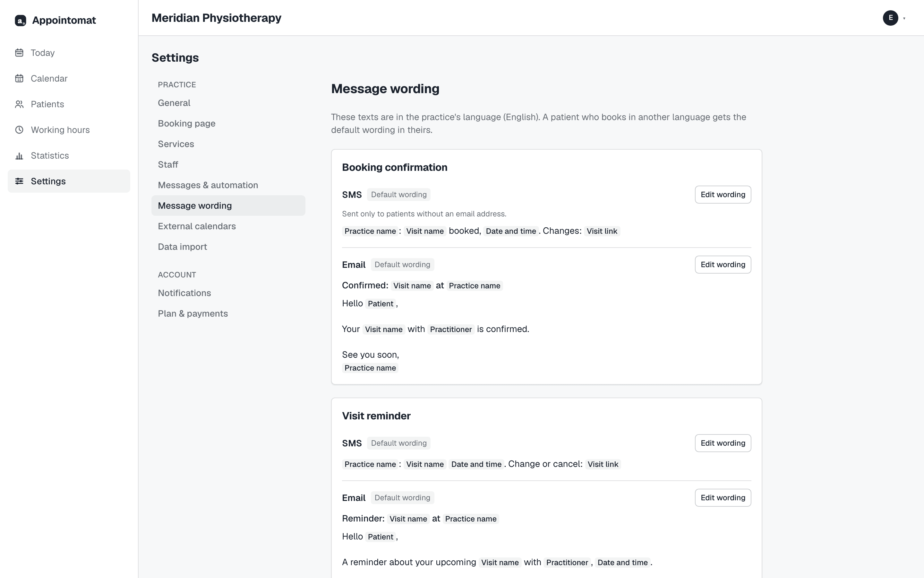Viewport: 924px width, 578px height.
Task: Click Default wording badge on Booking confirmation SMS
Action: (398, 195)
